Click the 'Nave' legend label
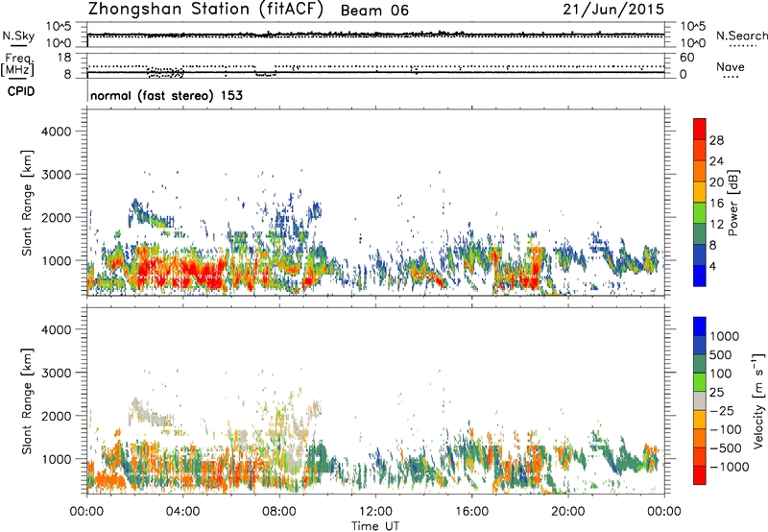 [731, 66]
